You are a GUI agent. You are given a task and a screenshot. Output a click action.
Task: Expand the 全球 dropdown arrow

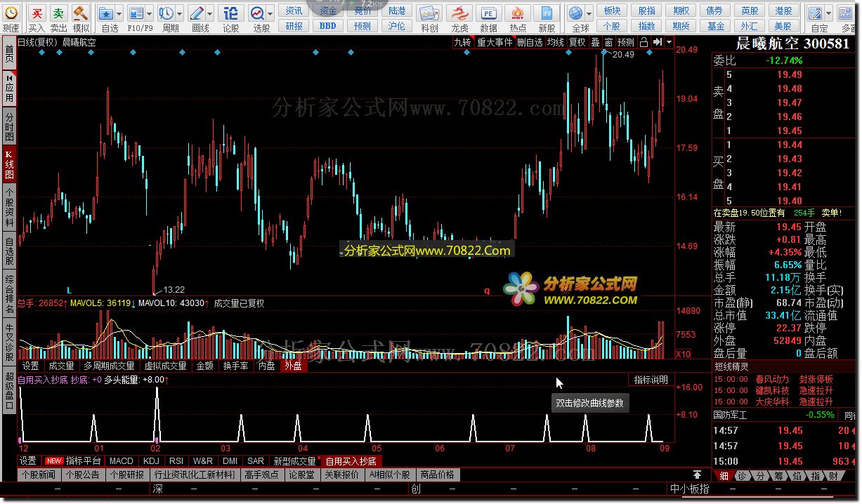[589, 13]
